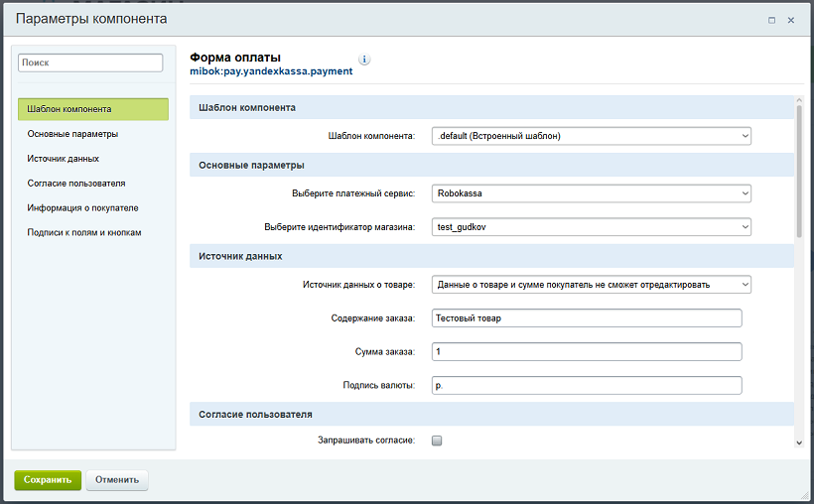The width and height of the screenshot is (814, 504).
Task: Click the resize grip in dialog corner
Action: (803, 494)
